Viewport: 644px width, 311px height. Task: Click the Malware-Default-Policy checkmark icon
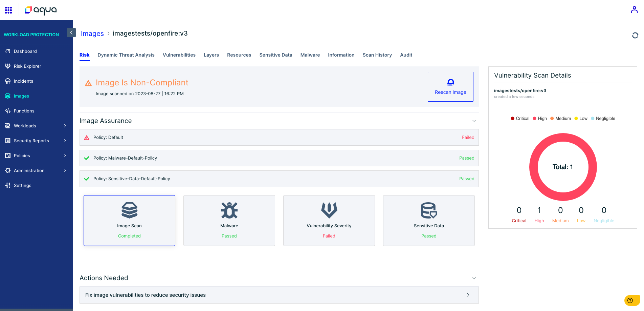pos(87,158)
